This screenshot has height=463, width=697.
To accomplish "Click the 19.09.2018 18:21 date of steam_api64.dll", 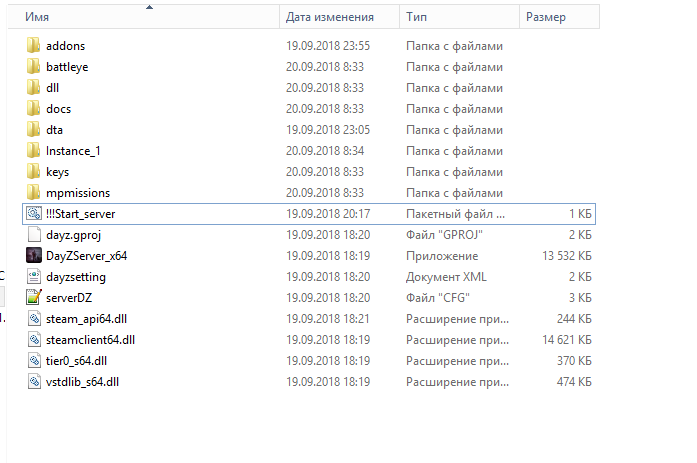I will click(328, 319).
